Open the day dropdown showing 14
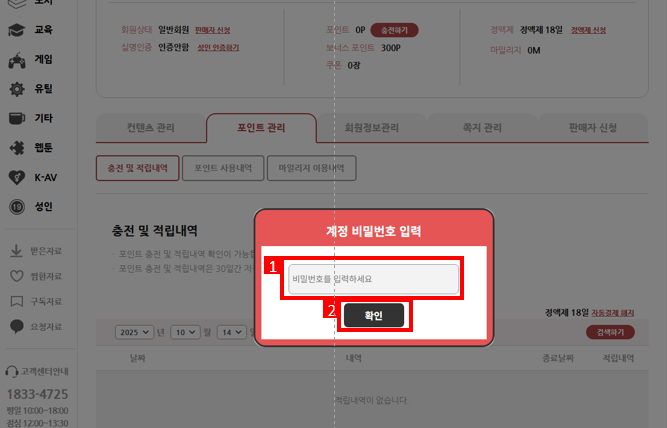Image resolution: width=667 pixels, height=428 pixels. (x=232, y=331)
